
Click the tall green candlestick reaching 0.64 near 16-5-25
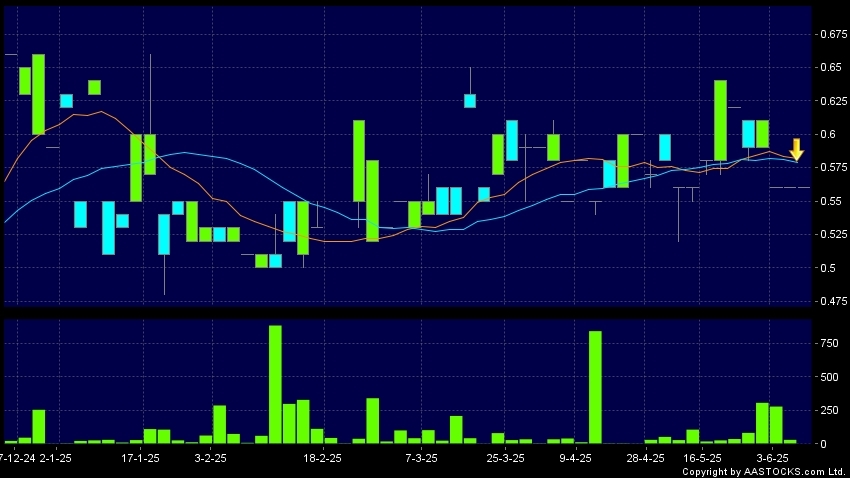[720, 120]
